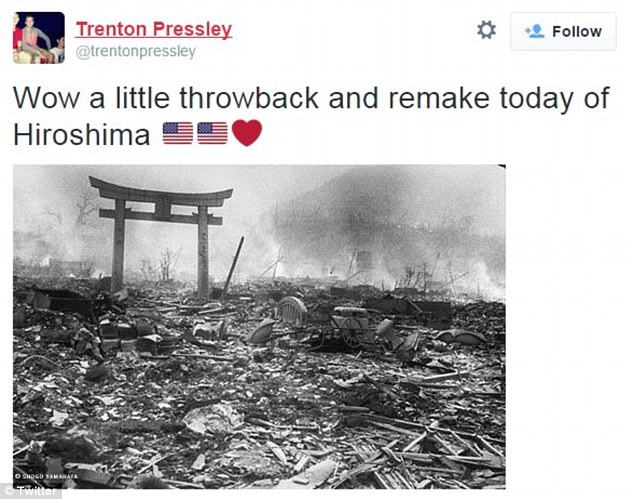Click the dark corner mark on photo
Viewport: 634px width, 499px height.
click(501, 168)
